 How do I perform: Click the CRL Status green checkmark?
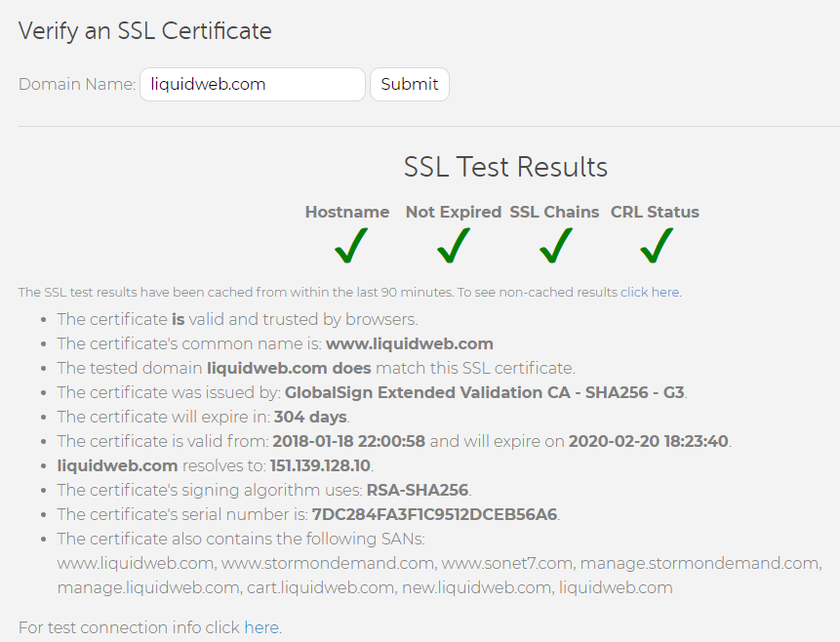pos(656,246)
